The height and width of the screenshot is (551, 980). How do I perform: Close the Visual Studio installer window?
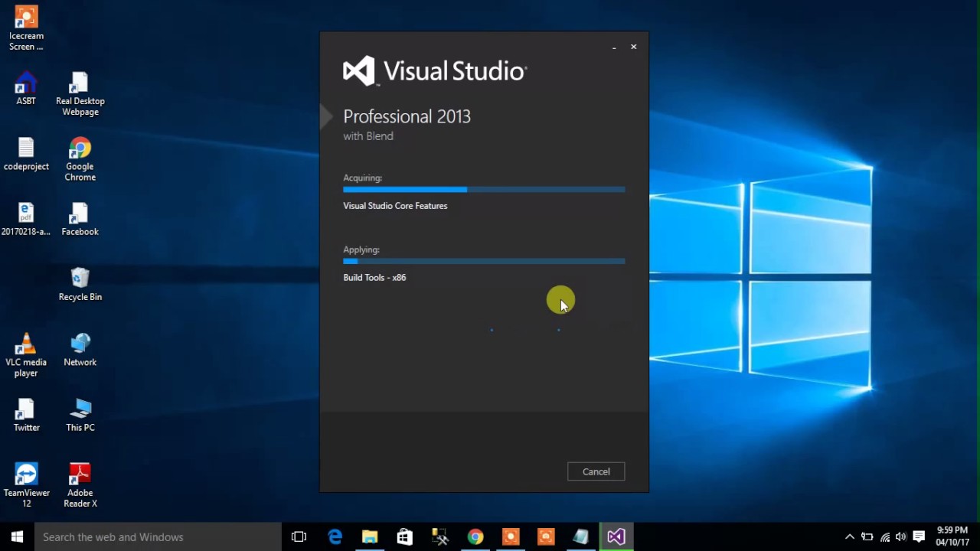point(633,47)
